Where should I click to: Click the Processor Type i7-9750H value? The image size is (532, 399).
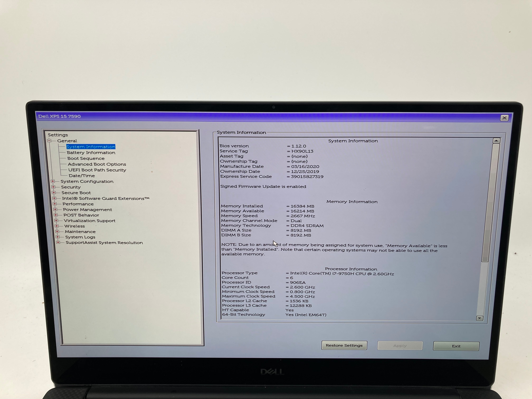(342, 274)
